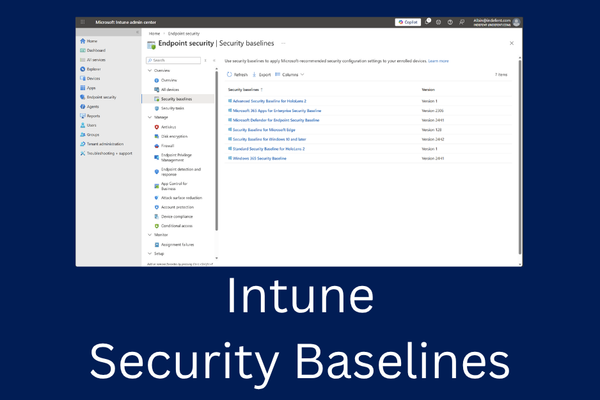Click the Export toolbar button

tap(261, 75)
